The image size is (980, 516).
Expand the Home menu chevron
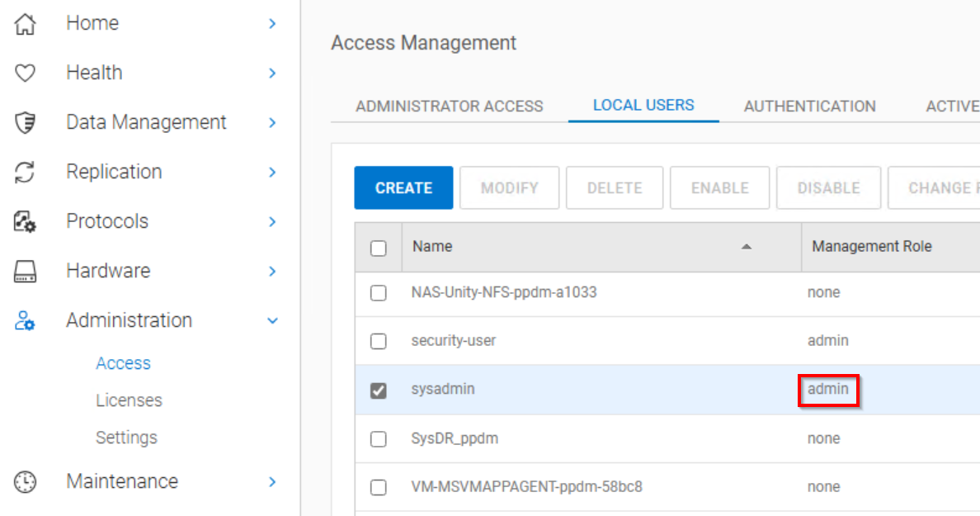coord(272,23)
